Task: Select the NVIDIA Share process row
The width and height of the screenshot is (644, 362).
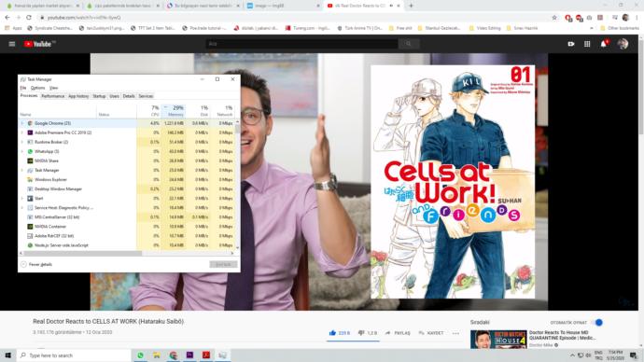Action: (127, 160)
